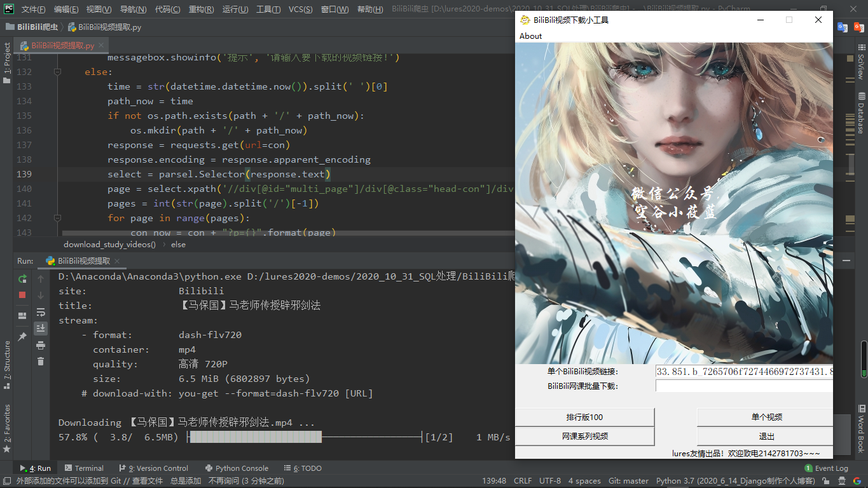
Task: Open the Event Log
Action: coord(827,468)
